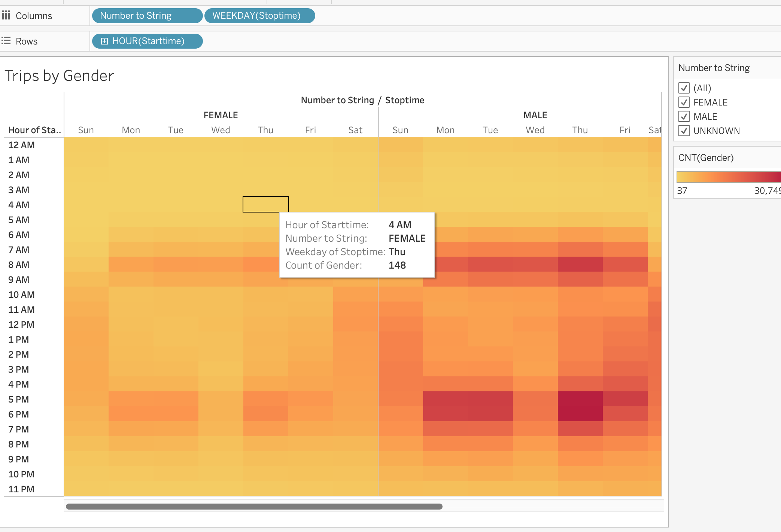Uncheck the (All) filter checkbox
The height and width of the screenshot is (532, 781).
click(684, 88)
